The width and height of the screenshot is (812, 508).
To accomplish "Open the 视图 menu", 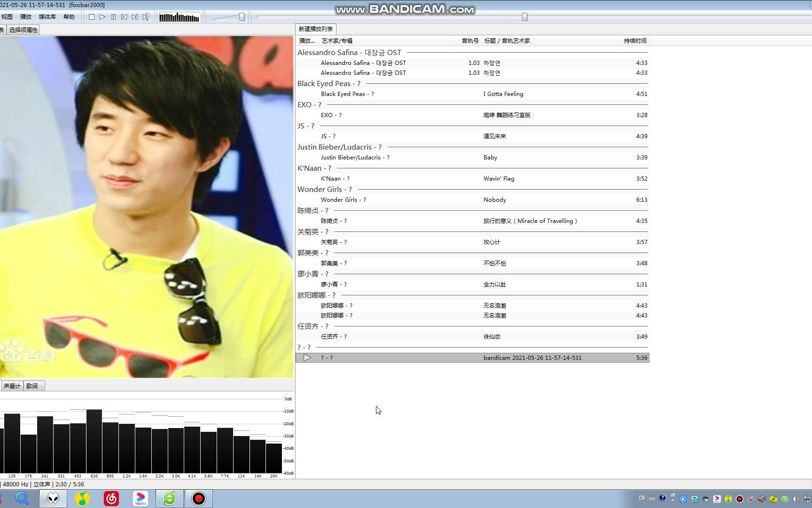I will click(x=7, y=17).
